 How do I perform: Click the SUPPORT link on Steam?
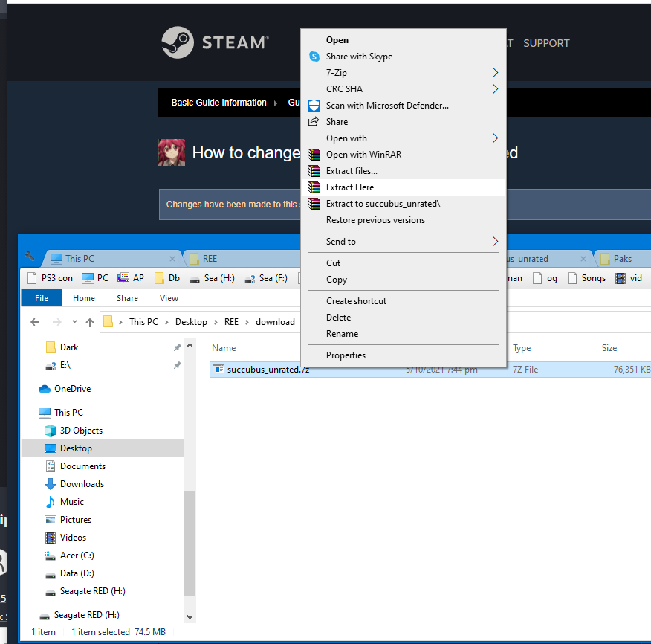point(546,43)
